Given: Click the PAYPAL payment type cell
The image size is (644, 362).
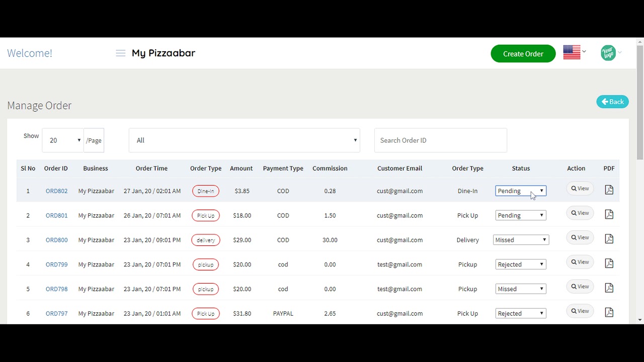Looking at the screenshot, I should (283, 313).
